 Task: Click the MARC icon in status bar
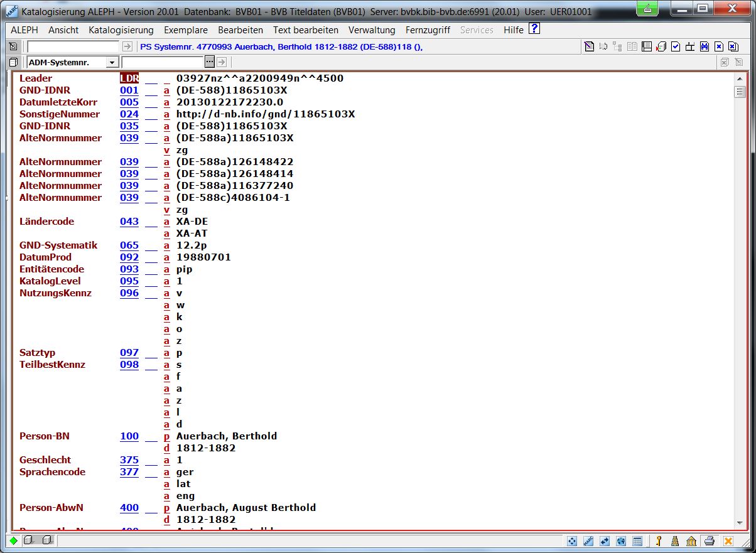[588, 541]
